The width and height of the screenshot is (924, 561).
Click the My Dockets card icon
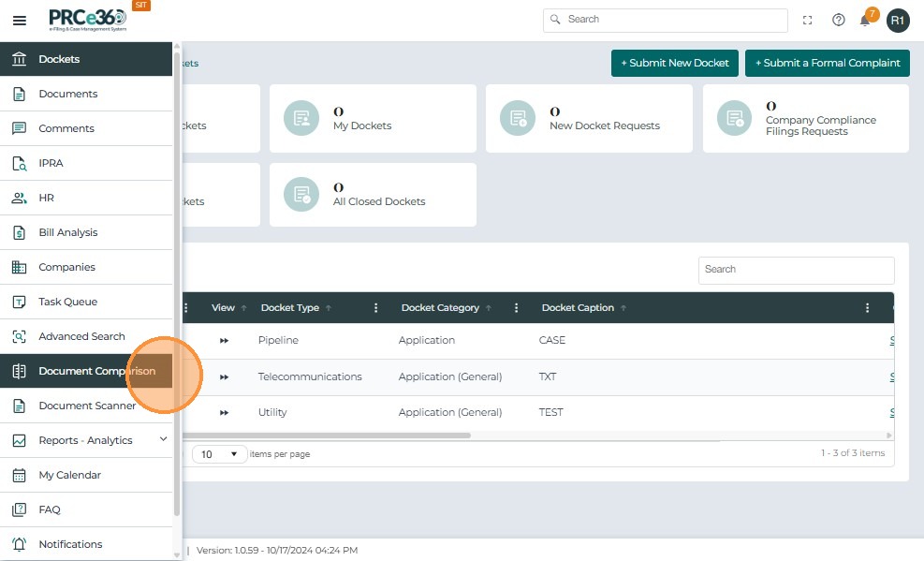coord(301,118)
